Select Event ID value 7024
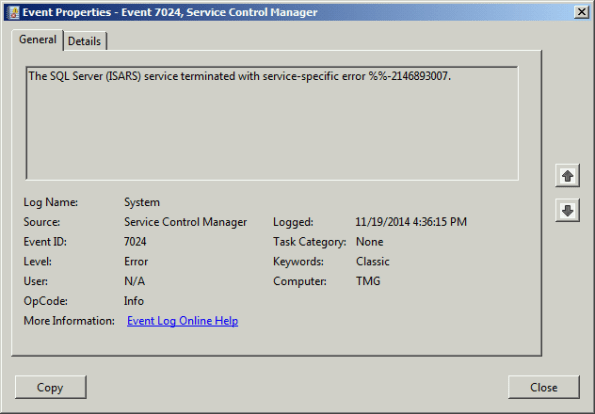The width and height of the screenshot is (595, 414). (135, 242)
